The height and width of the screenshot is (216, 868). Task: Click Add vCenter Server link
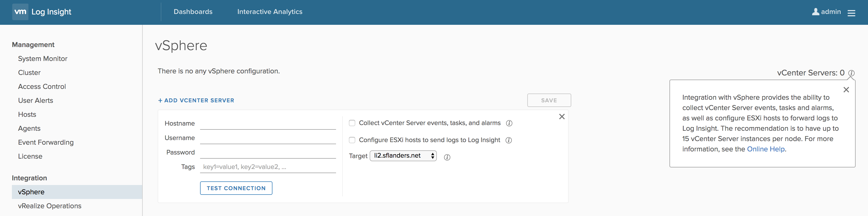tap(196, 101)
